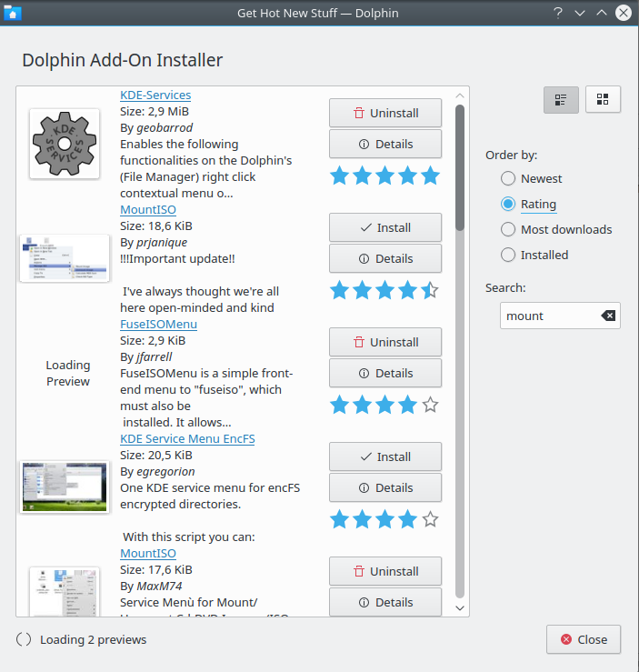
Task: Open the help question mark in title bar
Action: 557,13
